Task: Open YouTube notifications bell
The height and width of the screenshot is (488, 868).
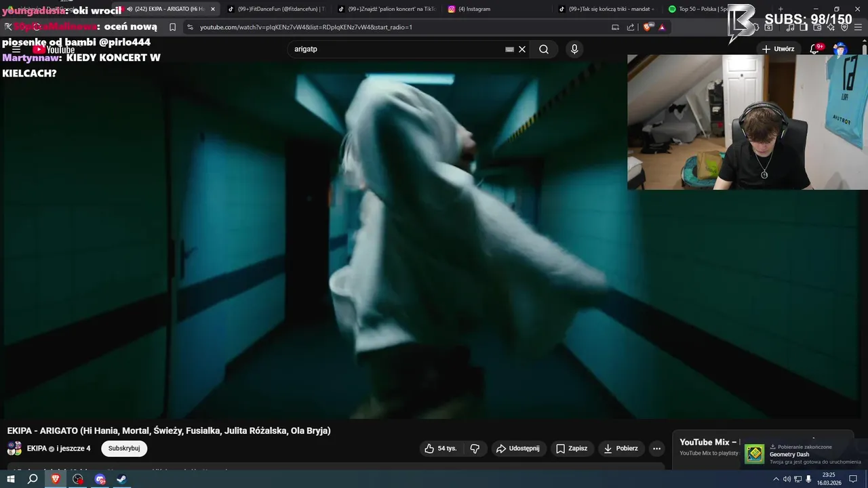Action: pos(815,49)
